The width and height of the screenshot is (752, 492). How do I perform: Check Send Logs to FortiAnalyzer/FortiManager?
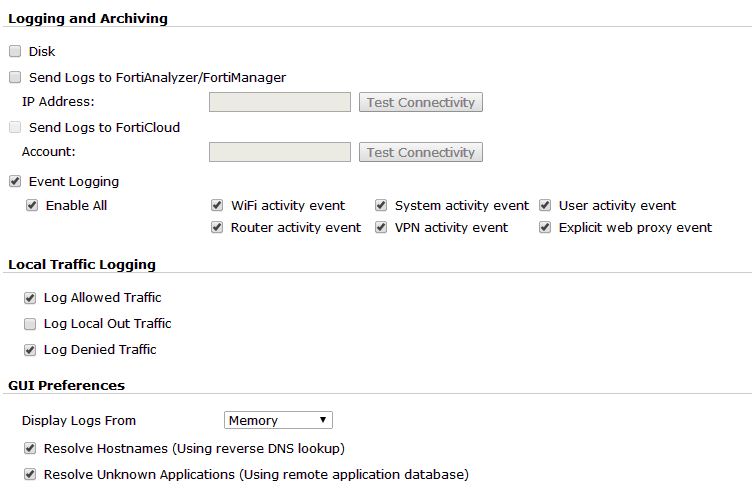pos(15,77)
